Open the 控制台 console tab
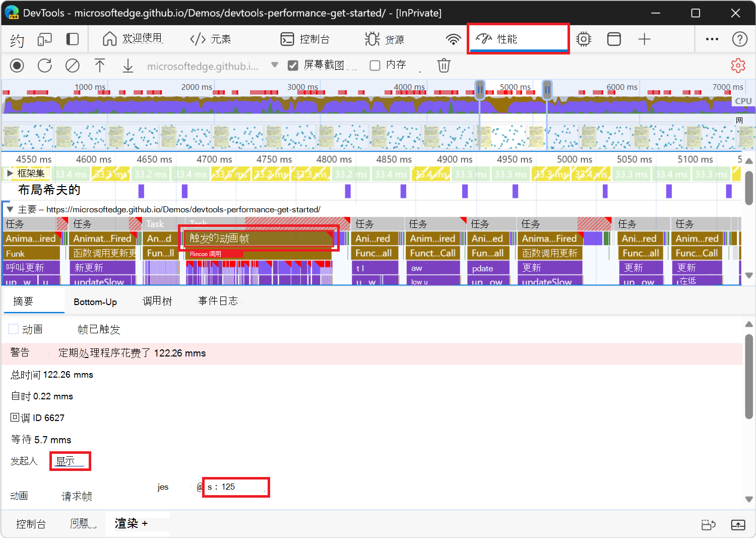Image resolution: width=756 pixels, height=538 pixels. pos(305,39)
